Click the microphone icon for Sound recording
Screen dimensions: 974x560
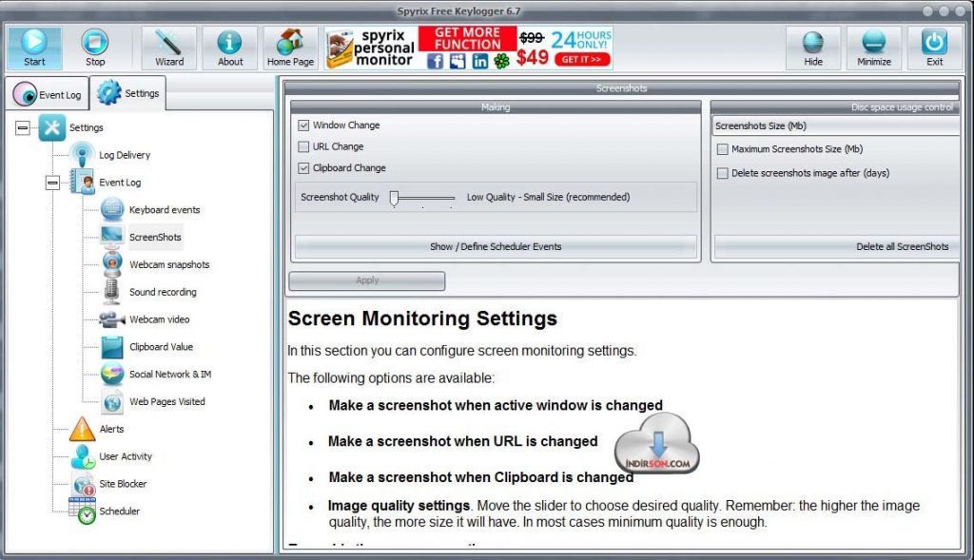click(112, 292)
